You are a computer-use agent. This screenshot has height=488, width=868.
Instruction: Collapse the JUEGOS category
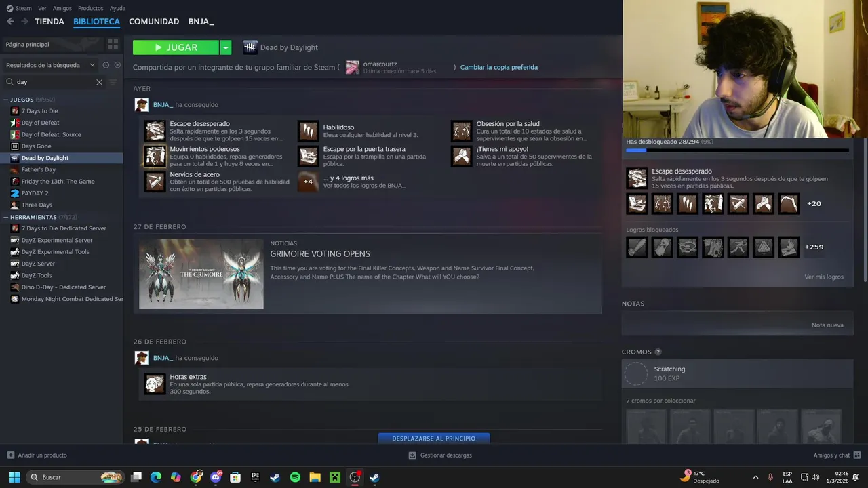6,100
